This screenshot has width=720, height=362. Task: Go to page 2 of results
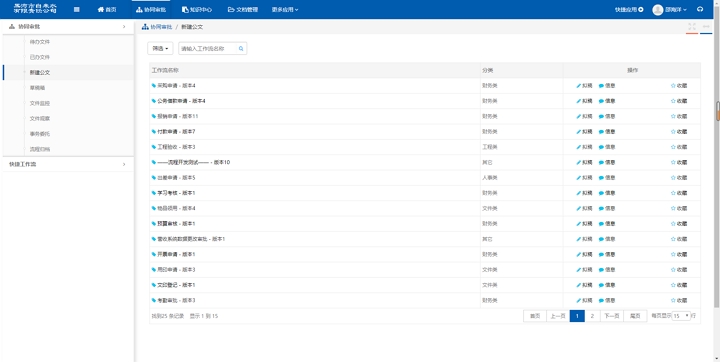point(592,316)
